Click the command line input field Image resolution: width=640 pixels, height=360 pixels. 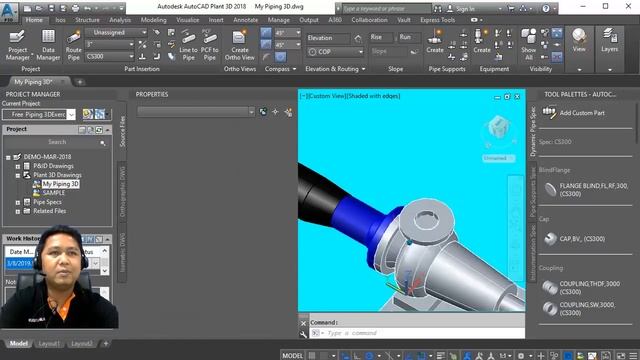416,333
